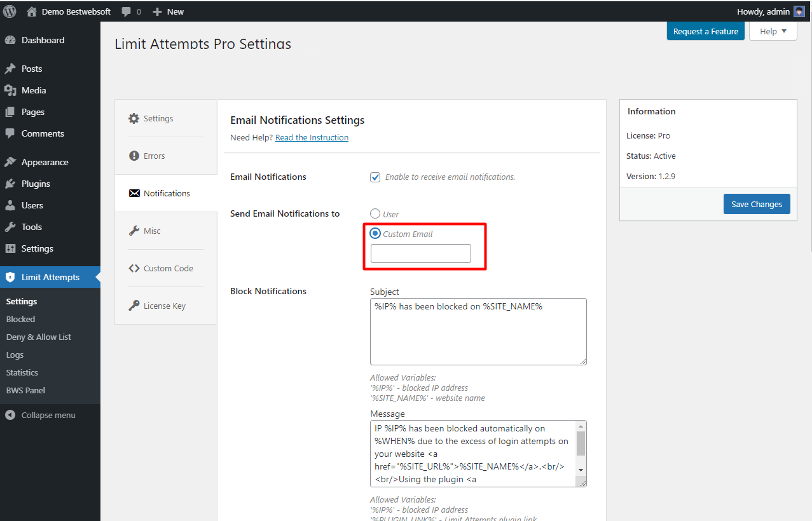Image resolution: width=812 pixels, height=521 pixels.
Task: Click the plus icon next to New
Action: (157, 11)
